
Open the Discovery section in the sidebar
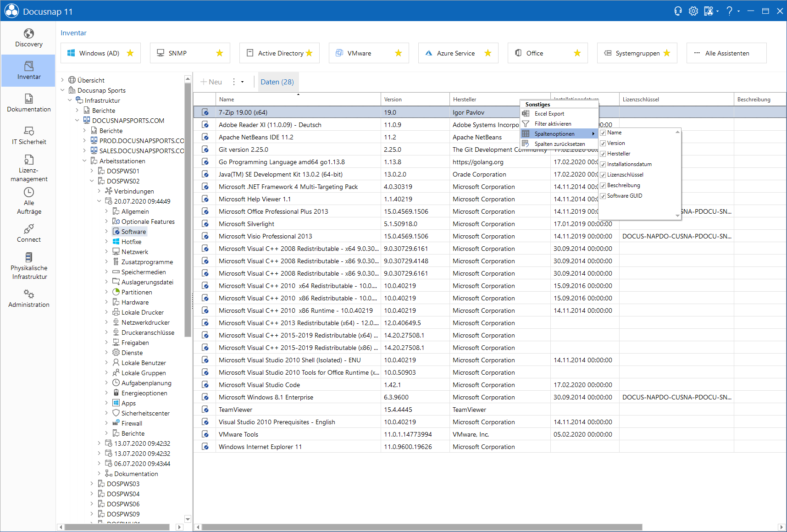click(28, 38)
